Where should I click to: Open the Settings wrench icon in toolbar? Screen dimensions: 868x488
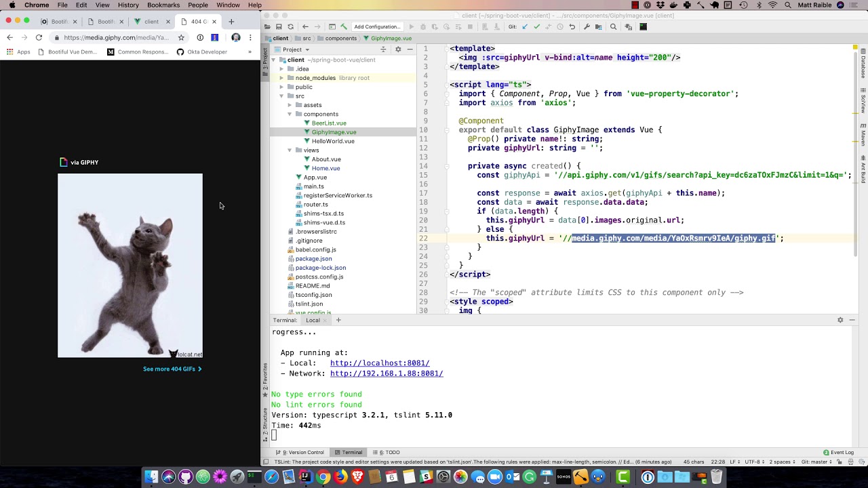[587, 27]
